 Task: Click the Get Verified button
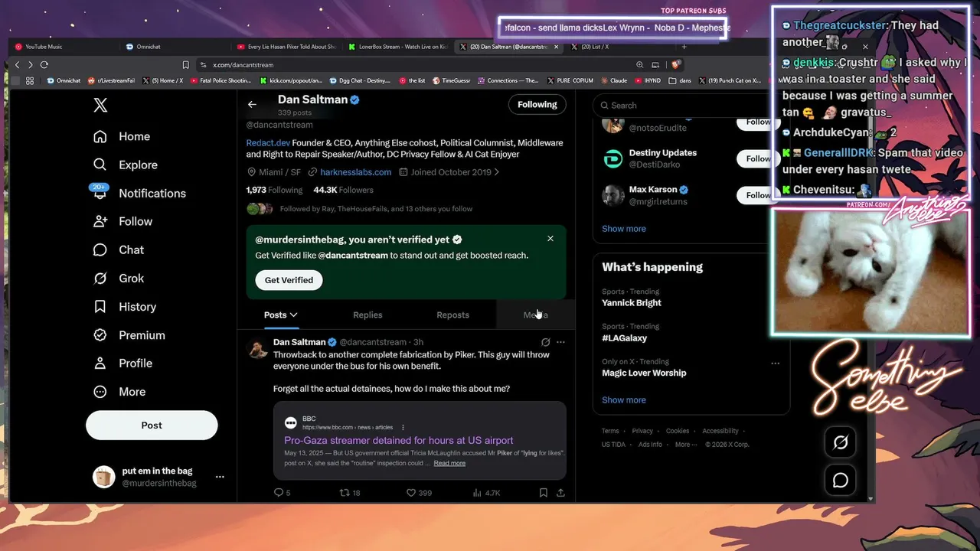(x=289, y=280)
